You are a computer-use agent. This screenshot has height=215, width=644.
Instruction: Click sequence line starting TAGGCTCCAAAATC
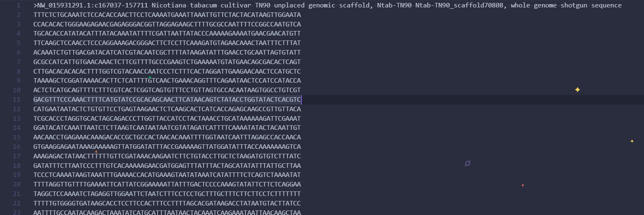point(167,194)
